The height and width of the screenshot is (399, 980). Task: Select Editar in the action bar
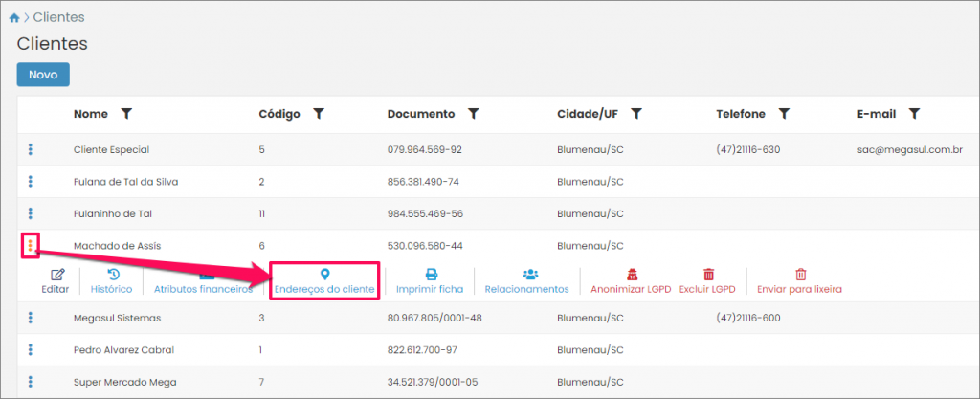[x=56, y=280]
